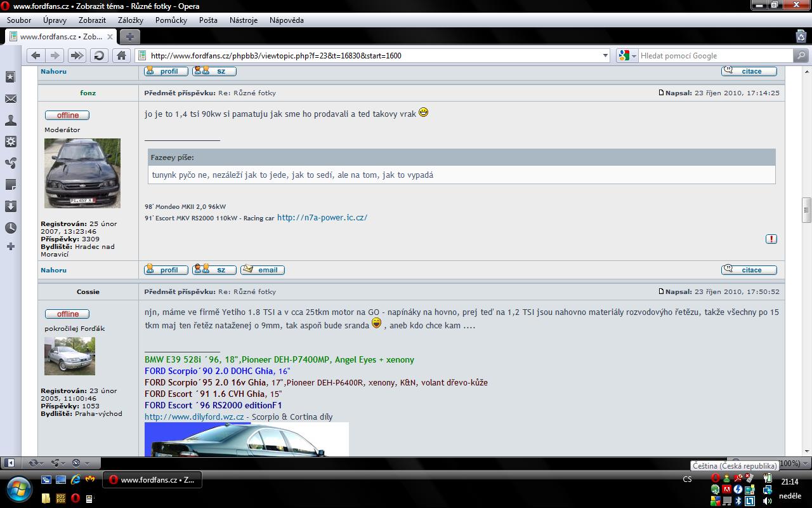
Task: Open the Nástroje menu
Action: click(243, 20)
